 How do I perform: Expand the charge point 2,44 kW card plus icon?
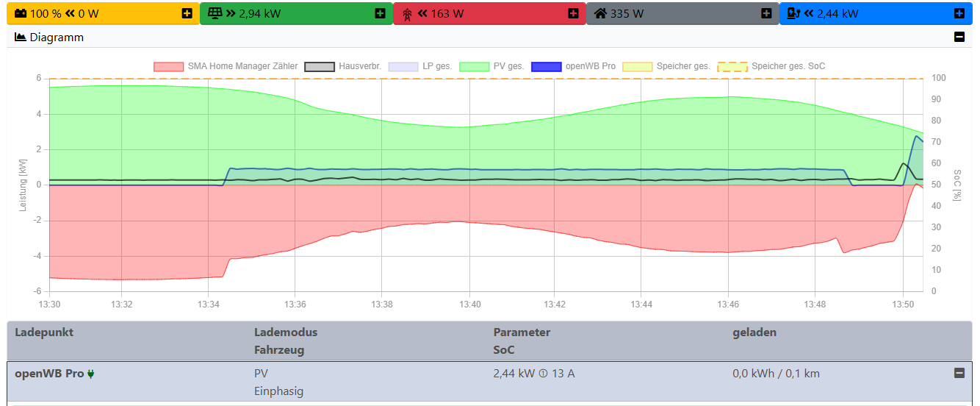[x=959, y=13]
